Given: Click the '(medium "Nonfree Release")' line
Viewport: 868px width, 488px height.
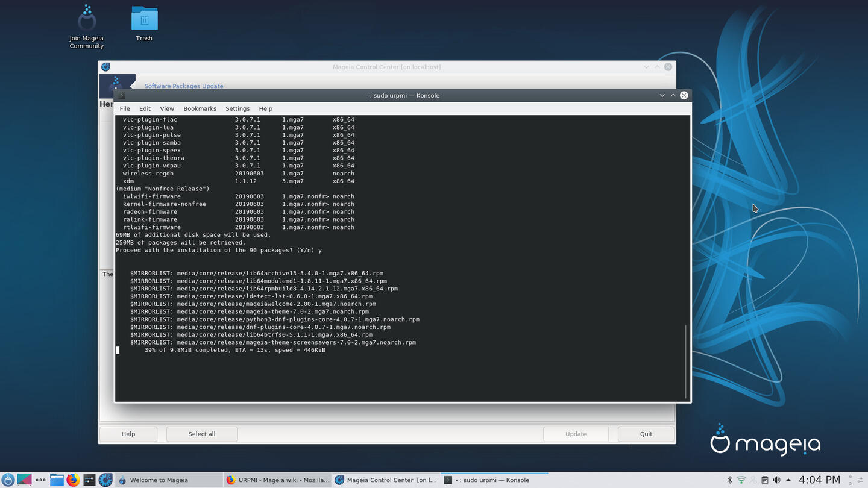Looking at the screenshot, I should (163, 189).
